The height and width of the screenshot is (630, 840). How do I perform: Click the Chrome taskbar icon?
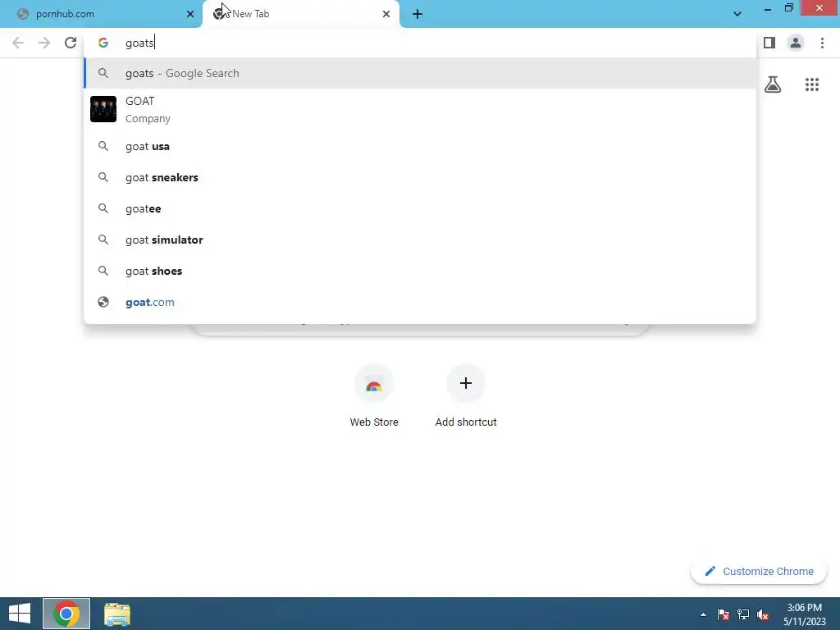66,614
